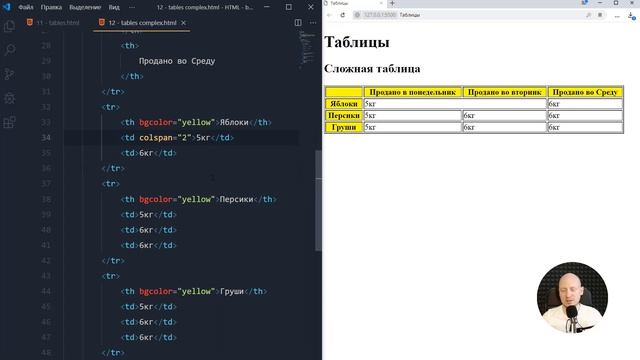Select the Таблицы browser tab
The image size is (640, 360).
pyautogui.click(x=353, y=3)
